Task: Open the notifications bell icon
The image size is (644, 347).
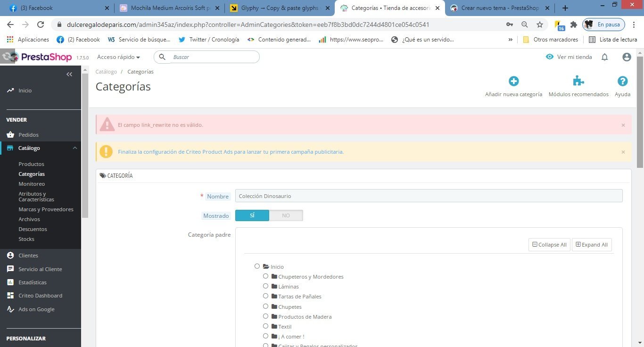Action: 604,57
